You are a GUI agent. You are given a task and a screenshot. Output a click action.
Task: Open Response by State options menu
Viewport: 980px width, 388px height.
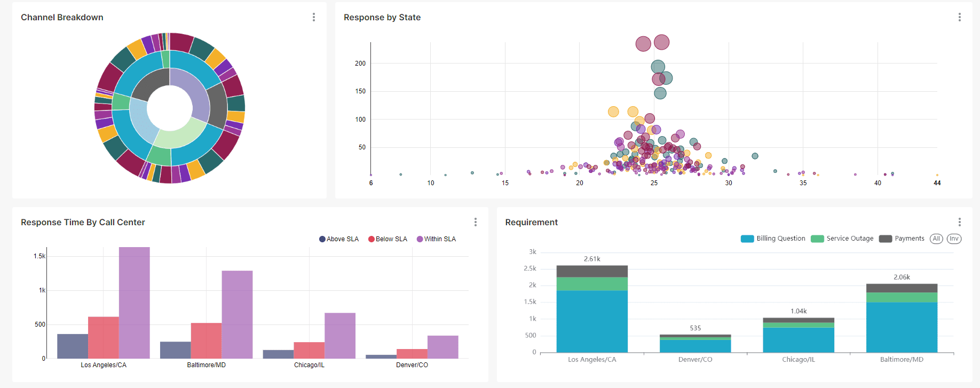click(959, 18)
